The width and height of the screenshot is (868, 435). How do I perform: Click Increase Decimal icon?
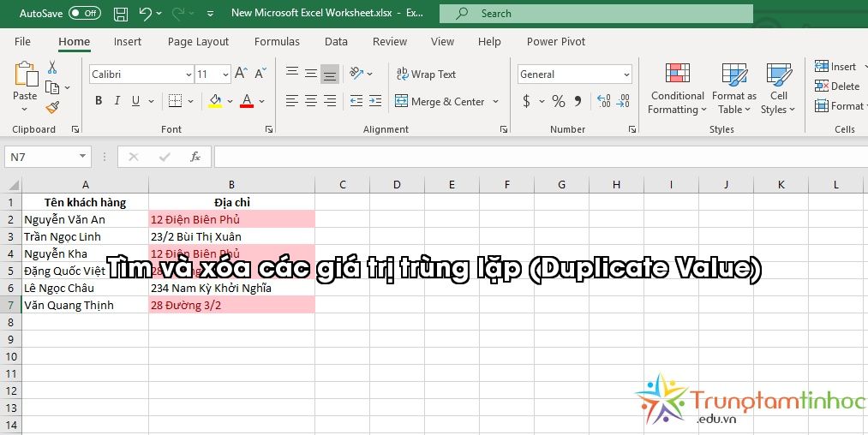(603, 101)
